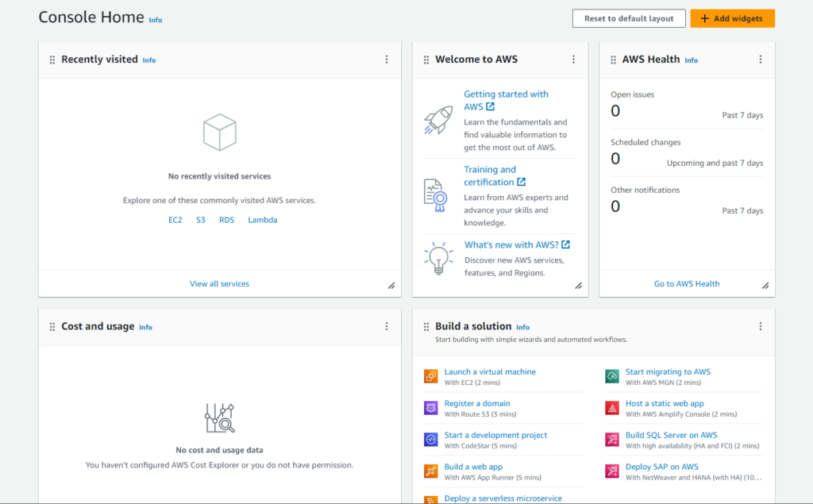This screenshot has width=813, height=504.
Task: Grab the Build a solution drag handle icon
Action: click(x=426, y=327)
